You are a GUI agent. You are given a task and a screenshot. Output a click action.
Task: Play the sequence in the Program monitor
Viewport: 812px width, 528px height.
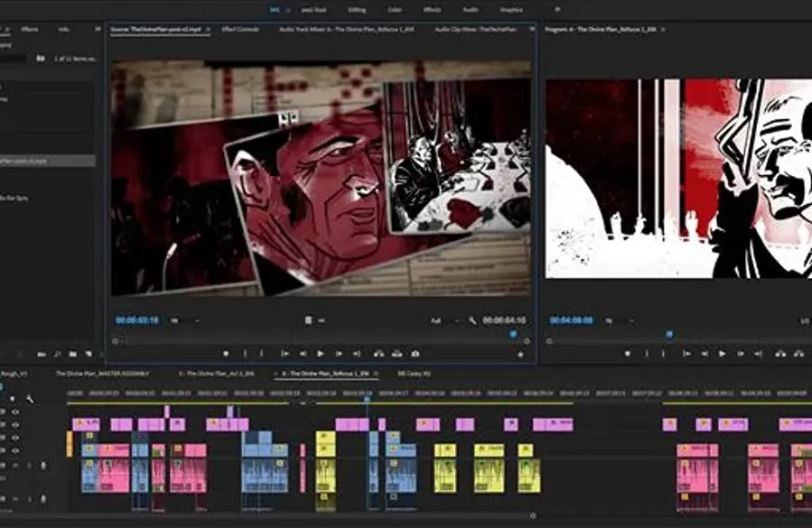pyautogui.click(x=723, y=354)
